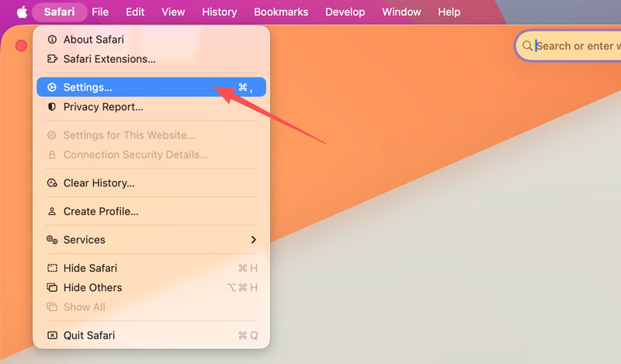This screenshot has height=364, width=621.
Task: Open the Safari menu in menu bar
Action: pyautogui.click(x=60, y=12)
